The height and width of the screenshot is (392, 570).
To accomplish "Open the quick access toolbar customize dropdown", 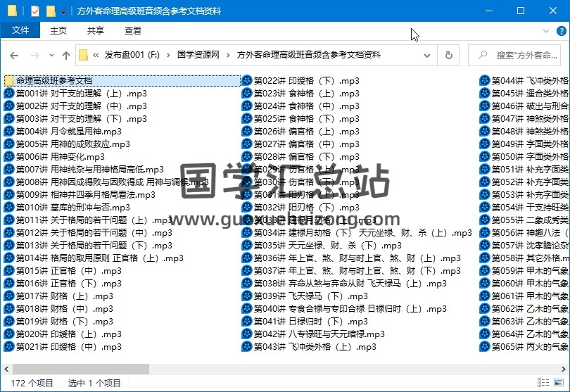I will (63, 12).
